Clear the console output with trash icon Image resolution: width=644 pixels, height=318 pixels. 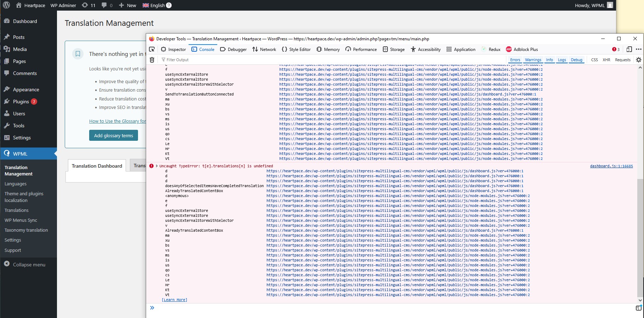point(152,60)
